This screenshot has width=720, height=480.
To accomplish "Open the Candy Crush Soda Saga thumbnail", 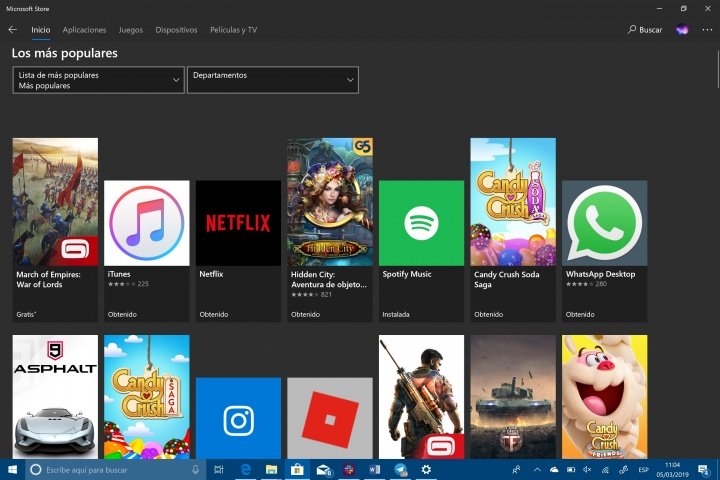I will pyautogui.click(x=513, y=202).
